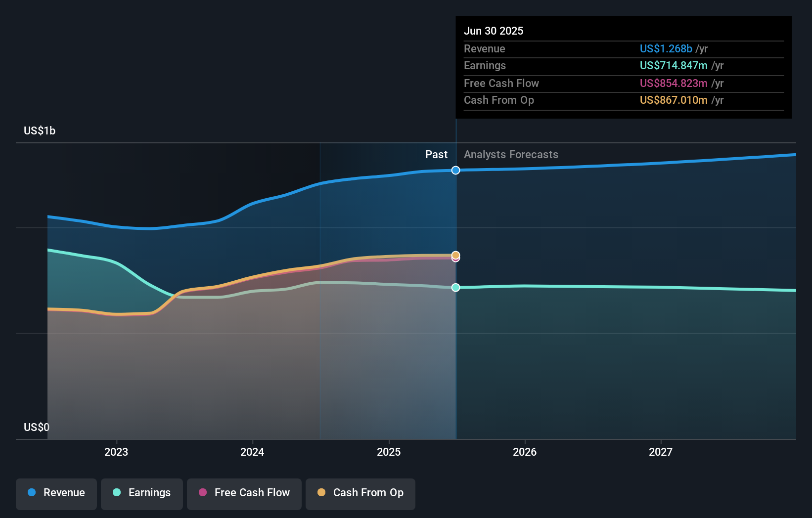Click the US$854.823m free cash flow value
812x518 pixels.
pyautogui.click(x=674, y=83)
